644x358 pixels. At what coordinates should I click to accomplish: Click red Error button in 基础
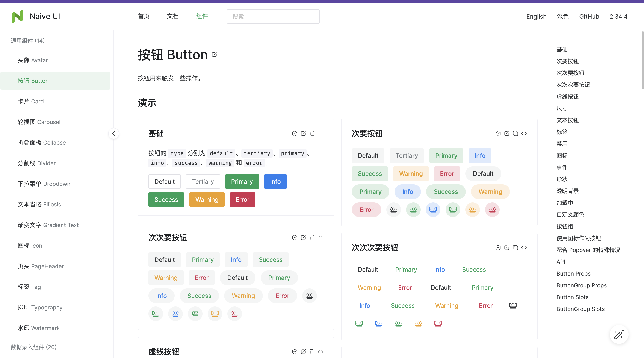[x=242, y=200]
